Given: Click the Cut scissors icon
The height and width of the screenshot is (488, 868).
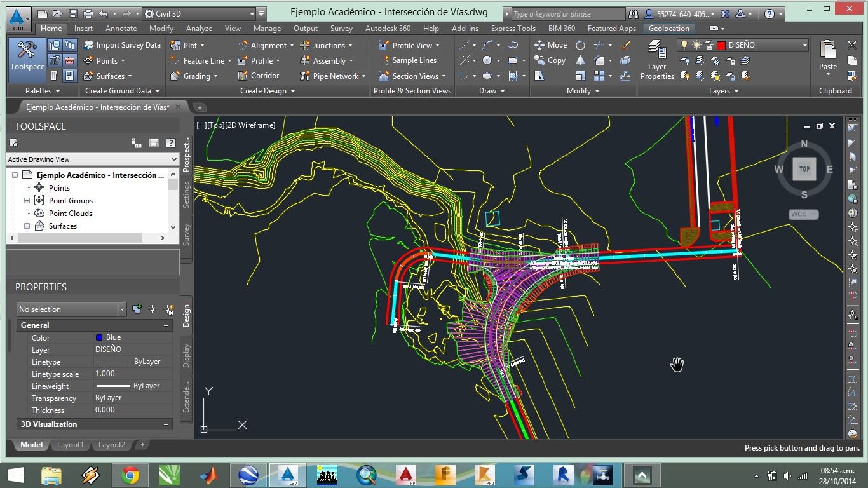Looking at the screenshot, I should click(x=852, y=45).
